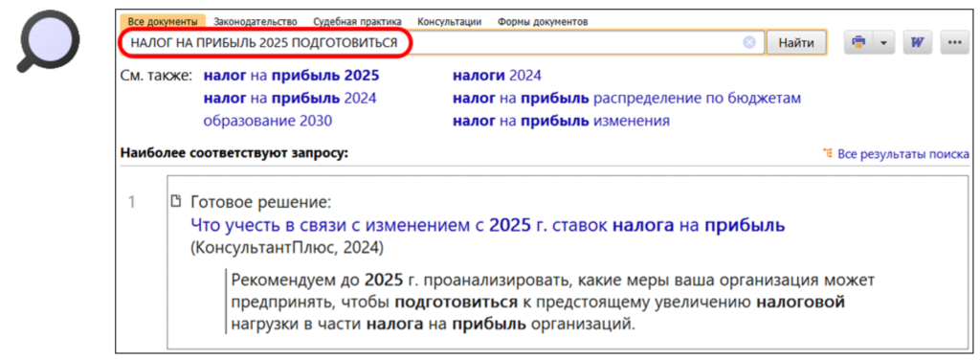This screenshot has height=360, width=980.
Task: Switch to the Законодательство tab
Action: click(x=255, y=22)
